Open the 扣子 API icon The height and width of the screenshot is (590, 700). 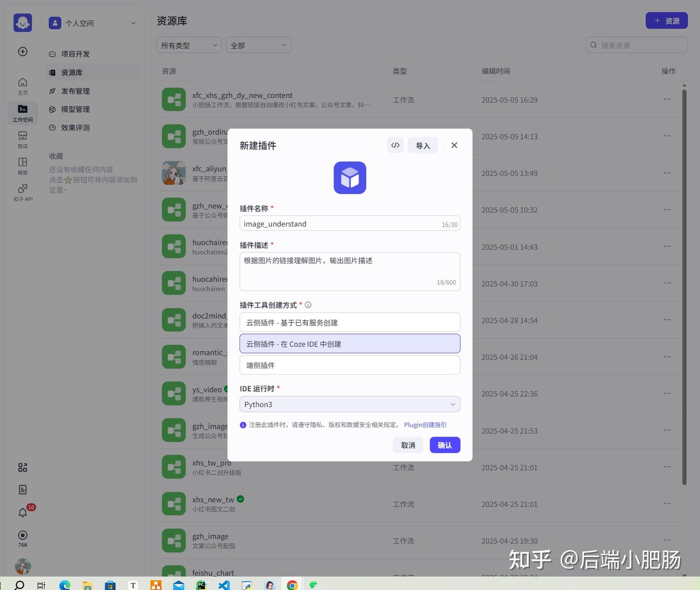click(x=23, y=192)
